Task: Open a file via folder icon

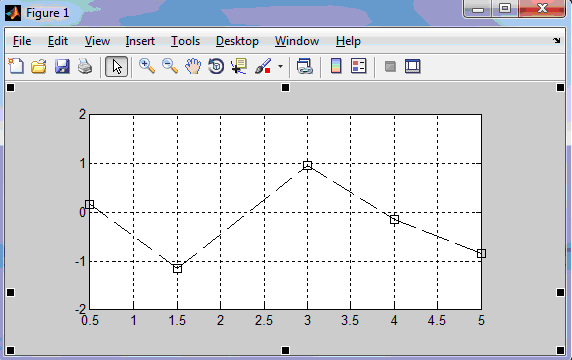Action: click(x=39, y=67)
